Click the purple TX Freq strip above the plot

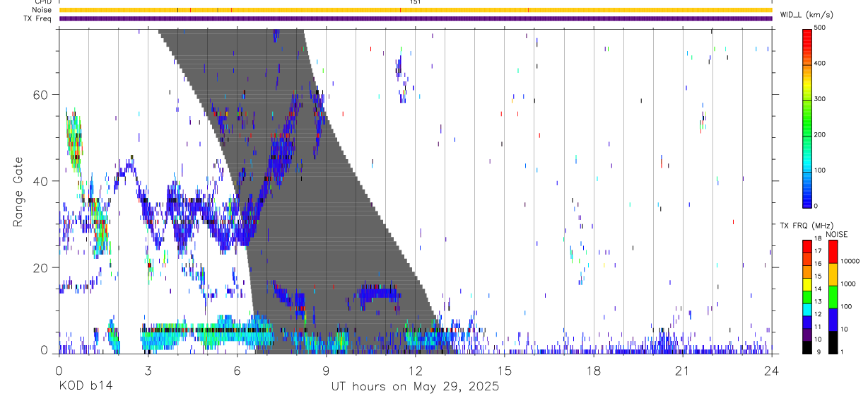tap(416, 18)
